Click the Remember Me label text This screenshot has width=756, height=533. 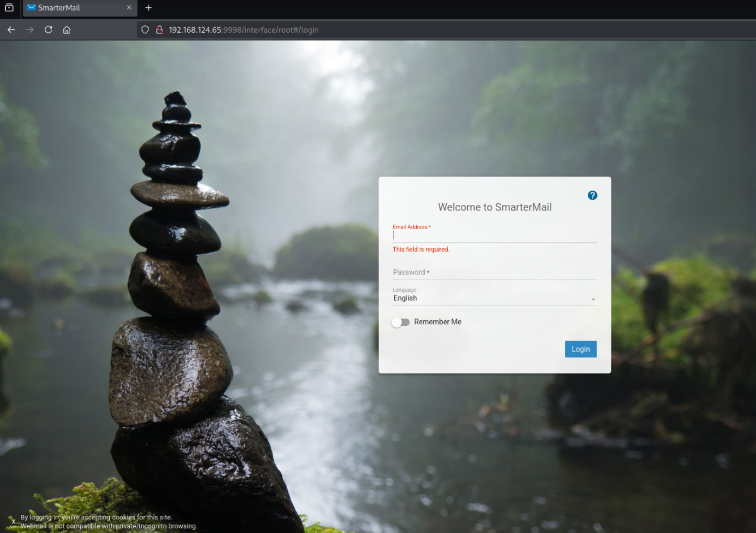[x=437, y=322]
